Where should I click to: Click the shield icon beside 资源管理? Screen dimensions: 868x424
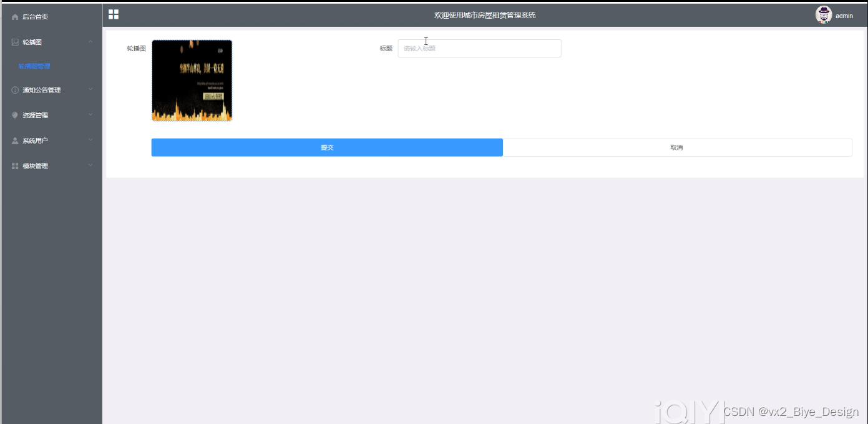[15, 116]
